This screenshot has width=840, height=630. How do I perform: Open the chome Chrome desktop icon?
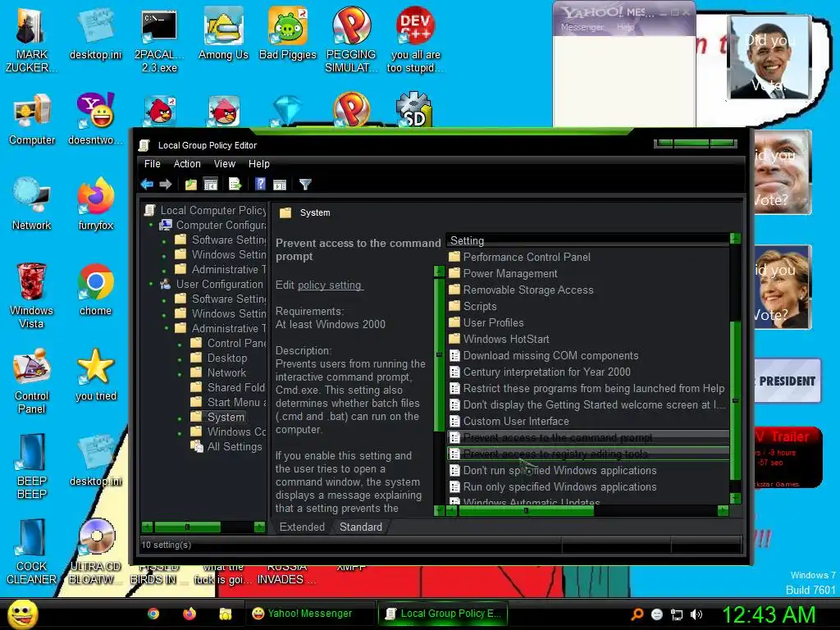point(96,290)
